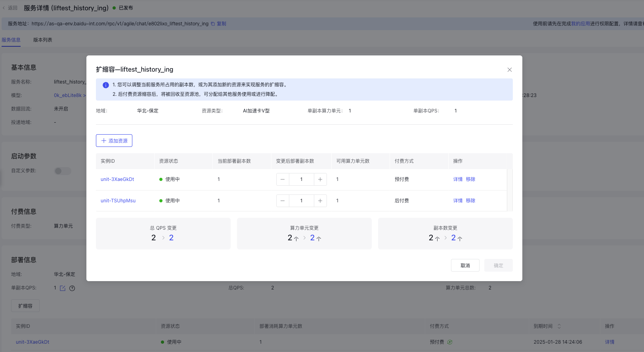This screenshot has height=352, width=644.
Task: Toggle the 自定义参数 switch
Action: pos(63,171)
